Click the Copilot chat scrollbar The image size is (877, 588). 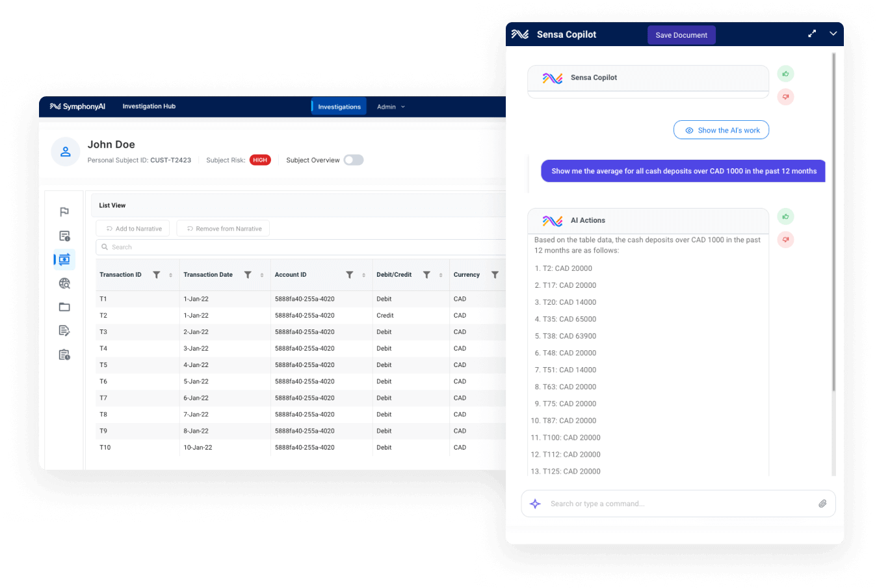click(833, 222)
